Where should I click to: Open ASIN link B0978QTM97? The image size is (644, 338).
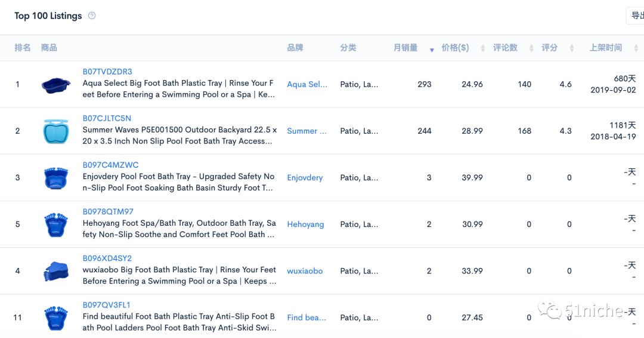pyautogui.click(x=108, y=212)
